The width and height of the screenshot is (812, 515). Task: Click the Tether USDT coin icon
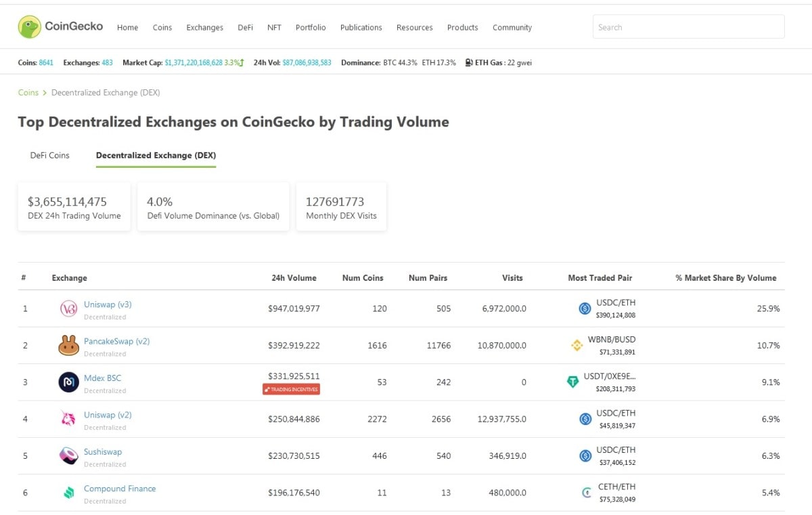point(573,382)
